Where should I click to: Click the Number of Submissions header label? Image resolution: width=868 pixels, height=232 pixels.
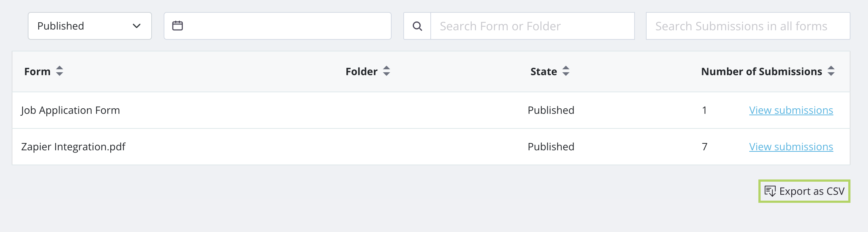761,71
